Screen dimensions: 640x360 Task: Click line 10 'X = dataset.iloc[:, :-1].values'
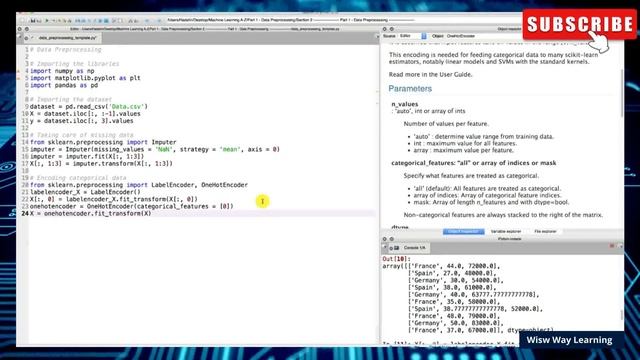tap(85, 114)
